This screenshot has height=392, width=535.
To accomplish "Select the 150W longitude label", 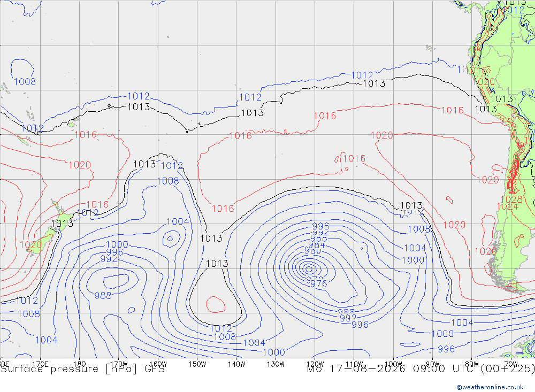I will click(x=197, y=364).
